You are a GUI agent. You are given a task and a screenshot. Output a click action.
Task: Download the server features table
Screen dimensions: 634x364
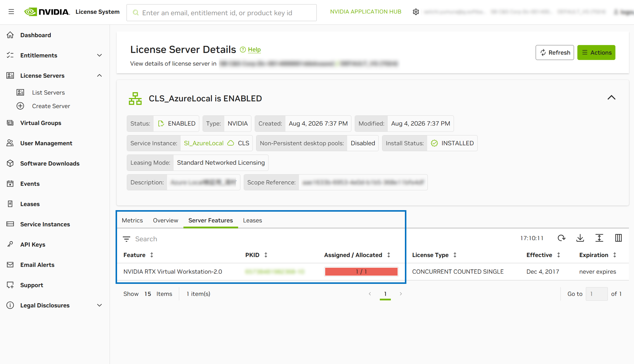(580, 238)
